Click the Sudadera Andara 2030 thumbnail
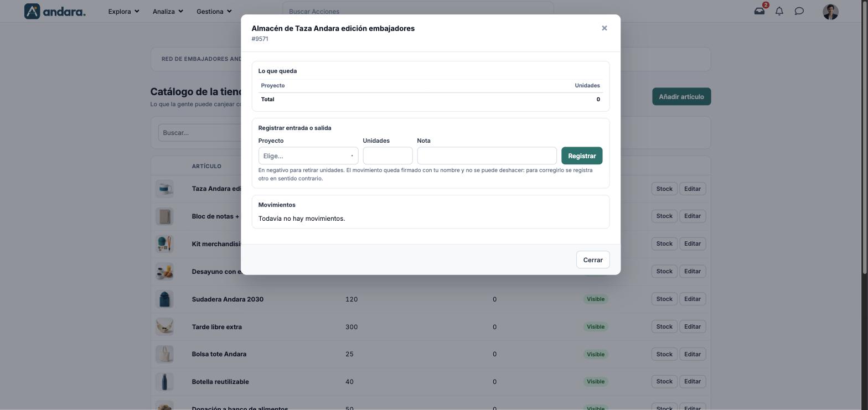 pyautogui.click(x=164, y=299)
